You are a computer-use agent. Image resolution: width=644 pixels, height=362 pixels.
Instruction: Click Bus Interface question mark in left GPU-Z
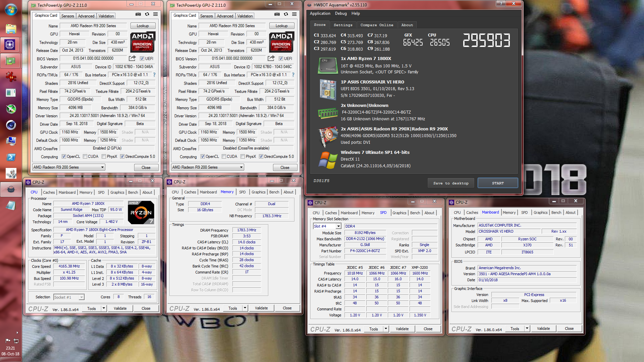click(154, 75)
